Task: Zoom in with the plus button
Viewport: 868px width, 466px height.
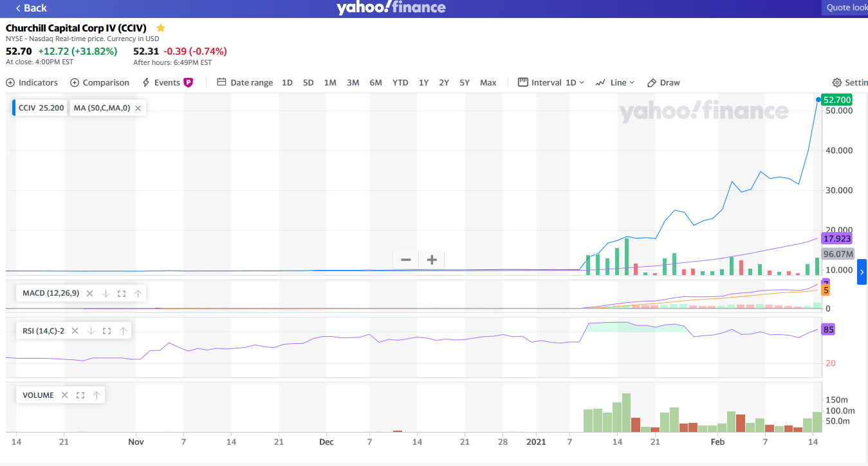Action: point(432,260)
